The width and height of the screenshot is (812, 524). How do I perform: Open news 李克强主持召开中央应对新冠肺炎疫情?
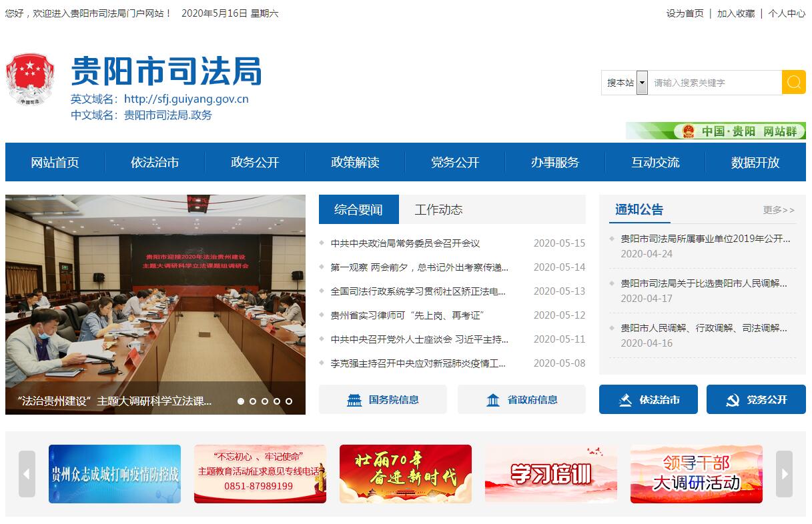(418, 363)
